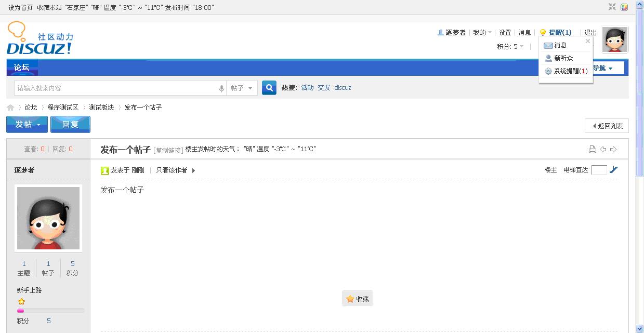Image resolution: width=644 pixels, height=333 pixels.
Task: Click 只看该作者 link
Action: coord(172,170)
